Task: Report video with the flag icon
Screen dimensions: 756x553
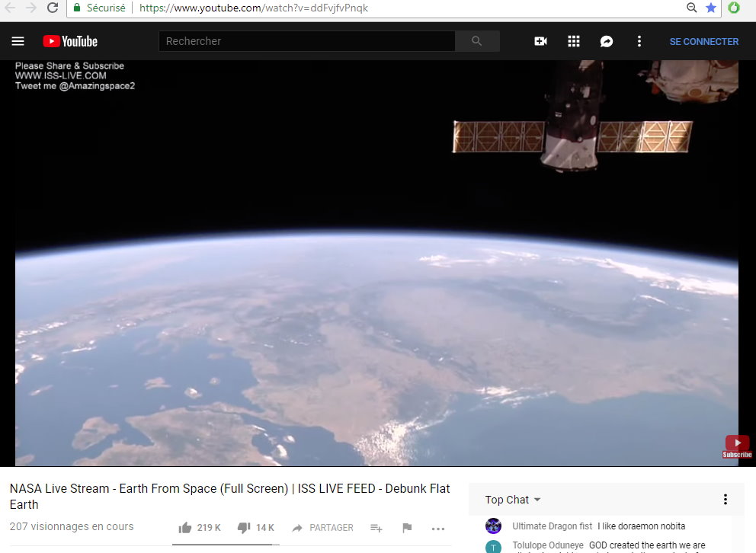Action: point(407,528)
